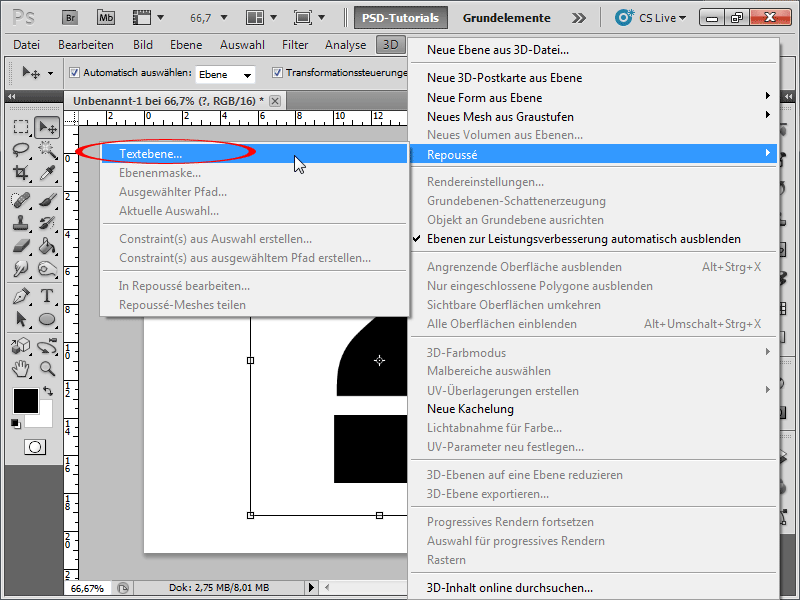Select the Crop tool
The width and height of the screenshot is (800, 600).
coord(21,172)
